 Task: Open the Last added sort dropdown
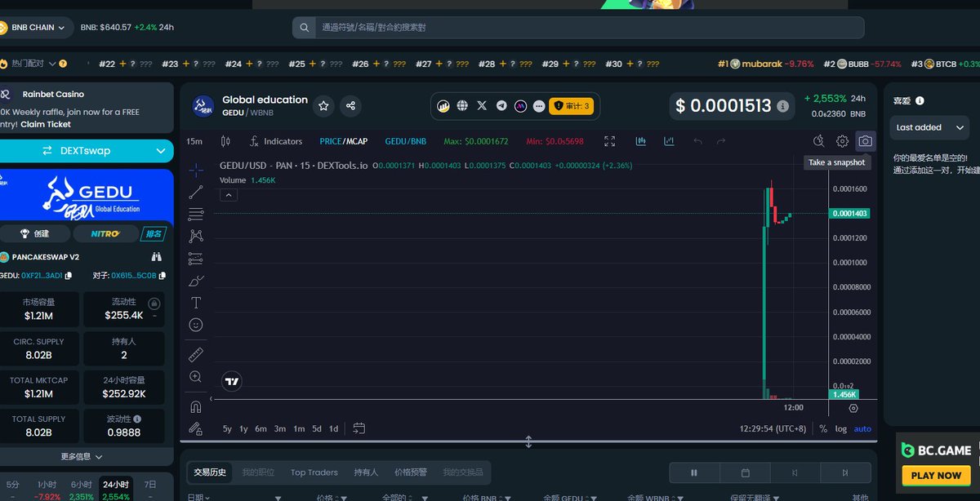930,127
